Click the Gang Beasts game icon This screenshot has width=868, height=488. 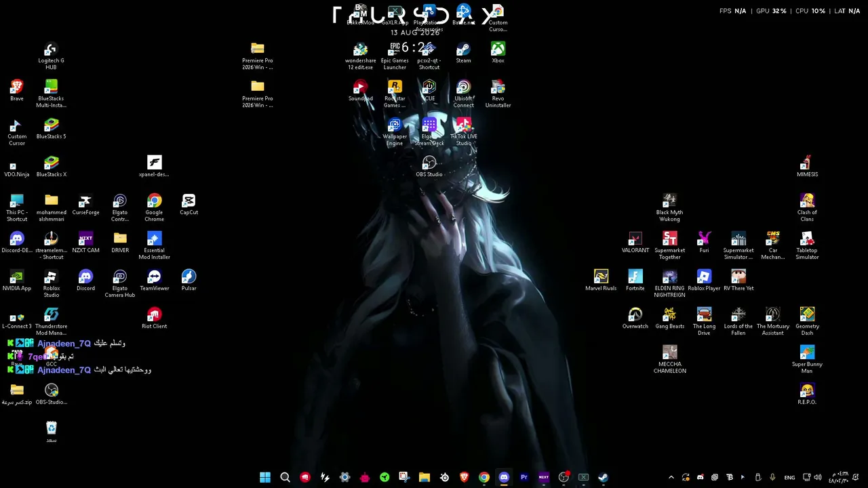(x=669, y=319)
